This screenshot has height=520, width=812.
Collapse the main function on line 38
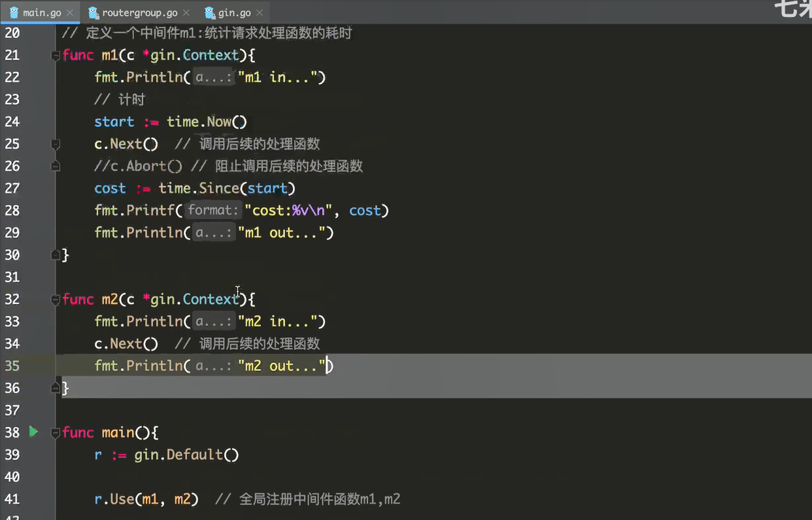56,433
